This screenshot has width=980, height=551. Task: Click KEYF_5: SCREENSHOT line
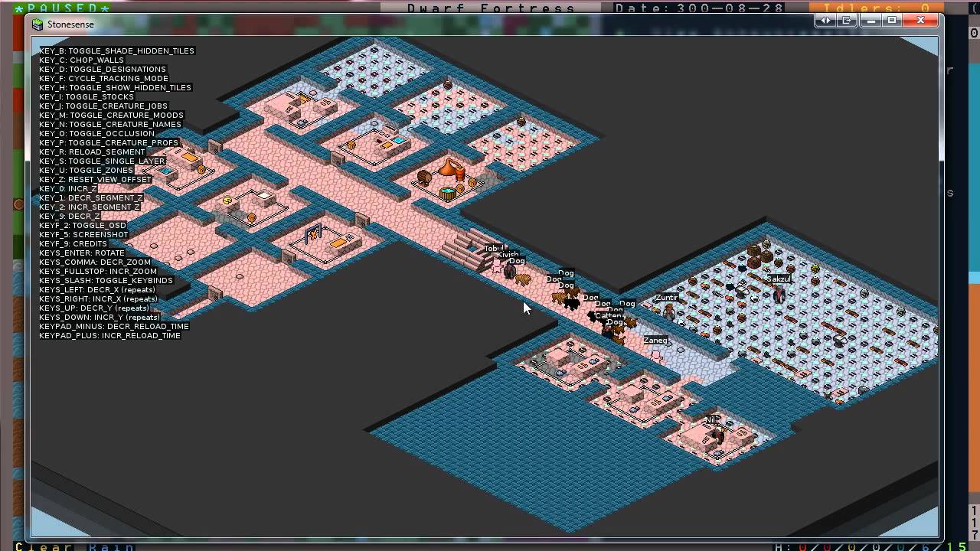(x=83, y=234)
